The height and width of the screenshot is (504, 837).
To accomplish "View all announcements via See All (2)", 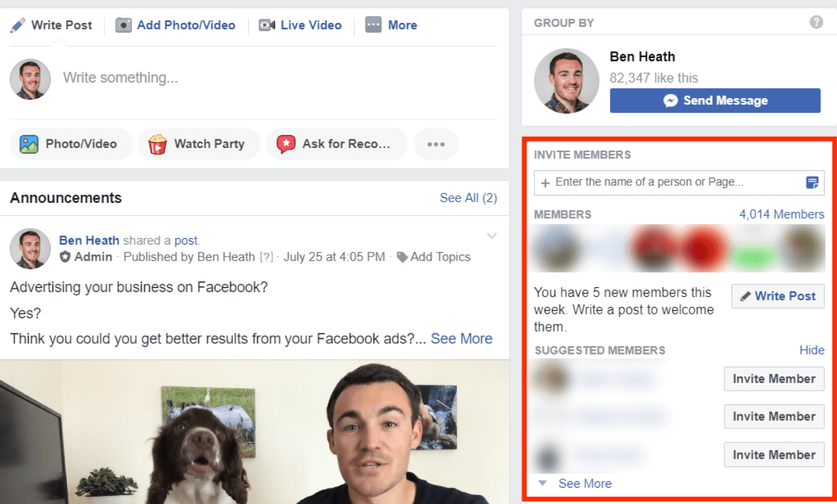I will coord(468,198).
